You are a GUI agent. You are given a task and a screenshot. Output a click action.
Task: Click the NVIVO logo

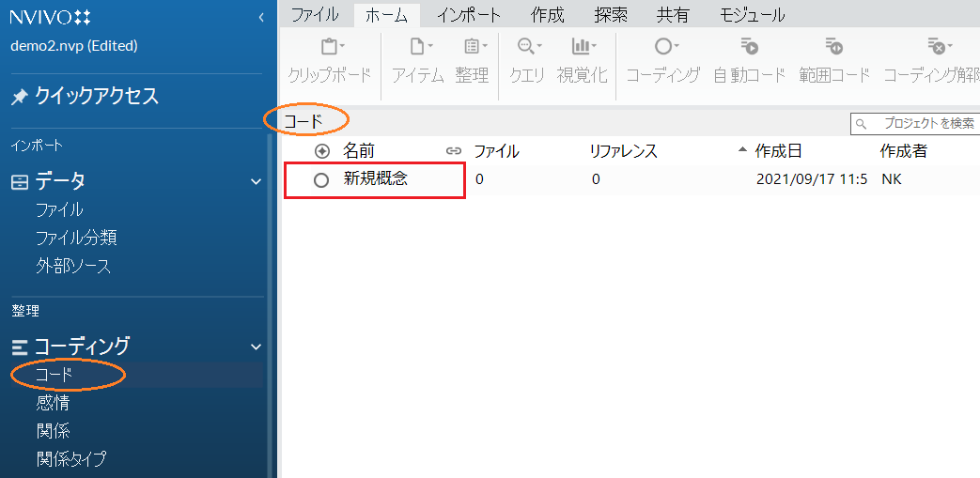tap(51, 18)
